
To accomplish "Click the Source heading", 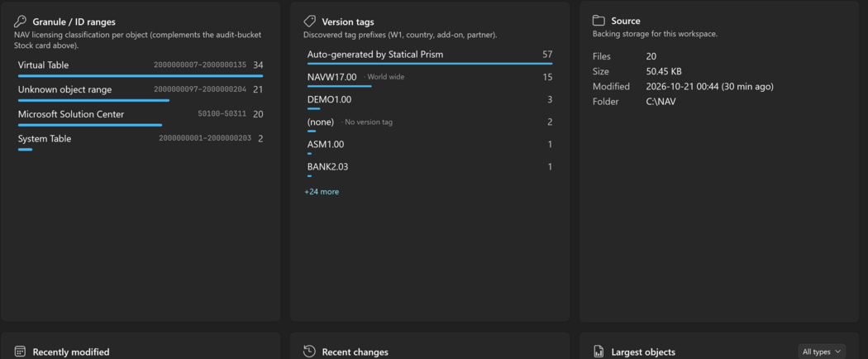I will [626, 21].
